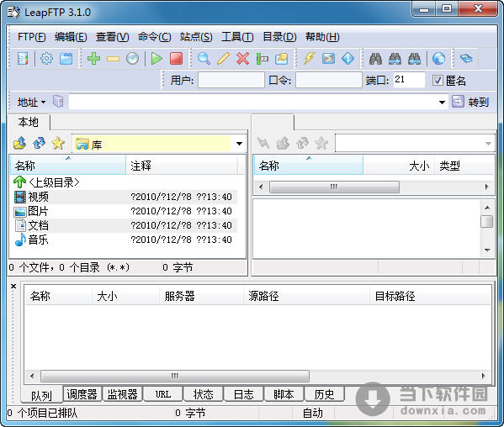Click the green play transfer icon
This screenshot has width=504, height=427.
click(157, 59)
